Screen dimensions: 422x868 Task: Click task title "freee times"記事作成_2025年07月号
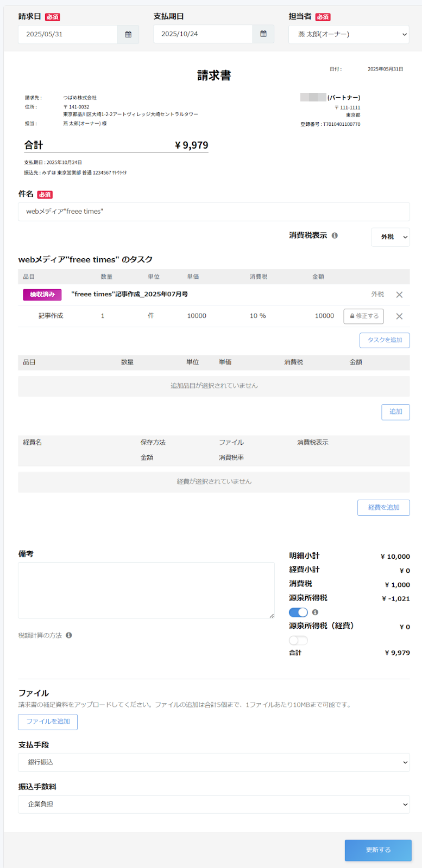coord(129,294)
